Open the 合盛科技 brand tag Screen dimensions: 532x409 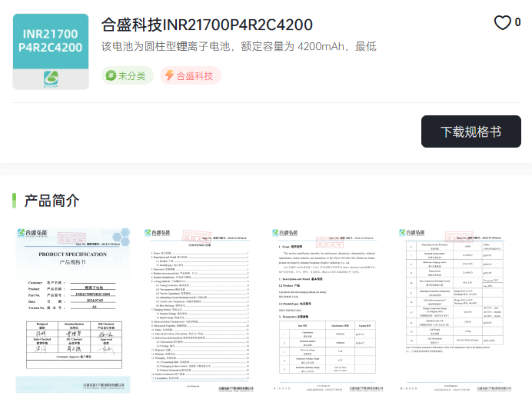[191, 75]
